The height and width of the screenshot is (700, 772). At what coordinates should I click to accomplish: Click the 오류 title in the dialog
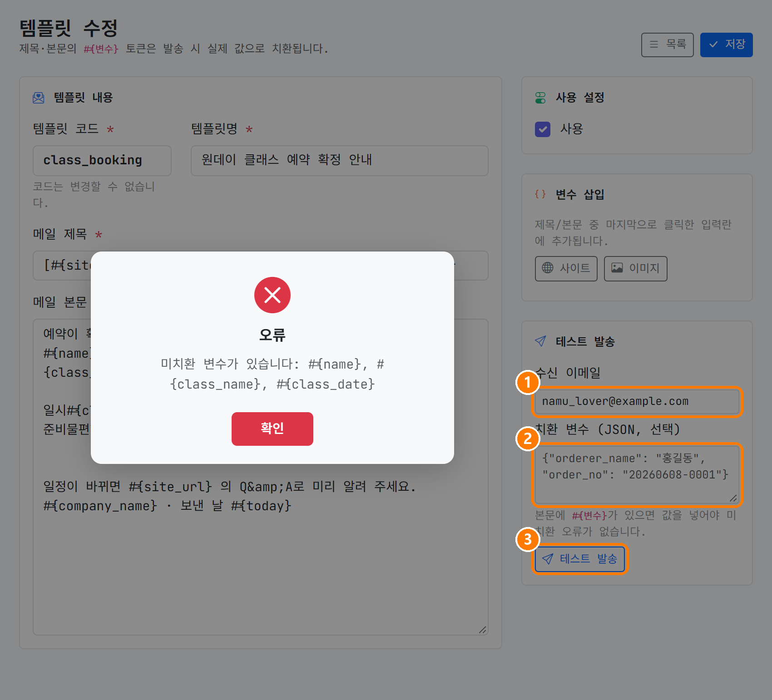[x=272, y=335]
